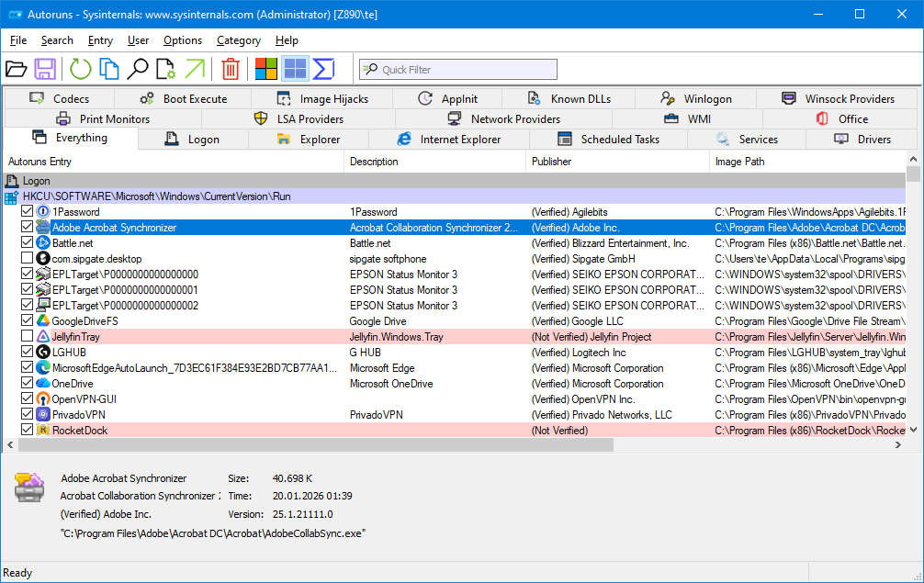This screenshot has height=583, width=924.
Task: Click into the Quick Filter box
Action: tap(467, 70)
